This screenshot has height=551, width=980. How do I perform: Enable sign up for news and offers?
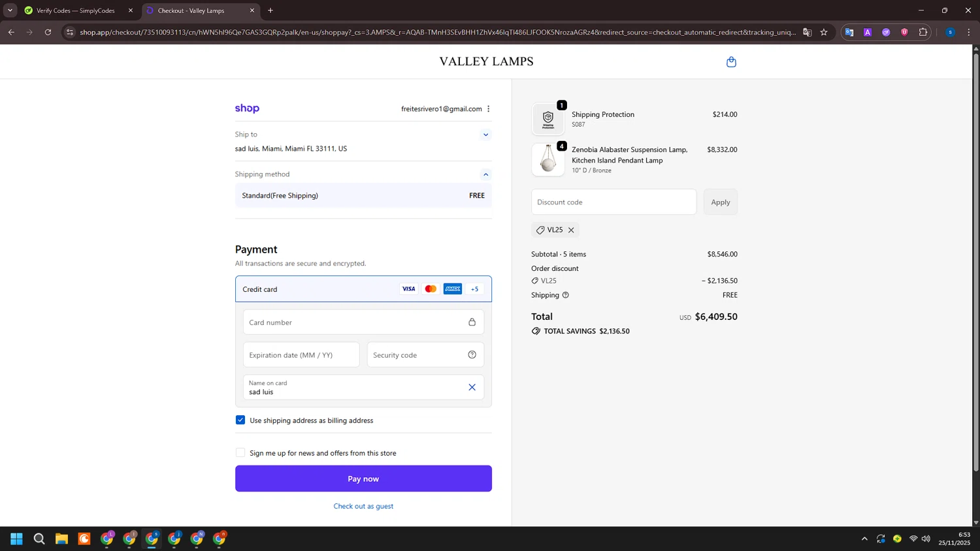[240, 452]
